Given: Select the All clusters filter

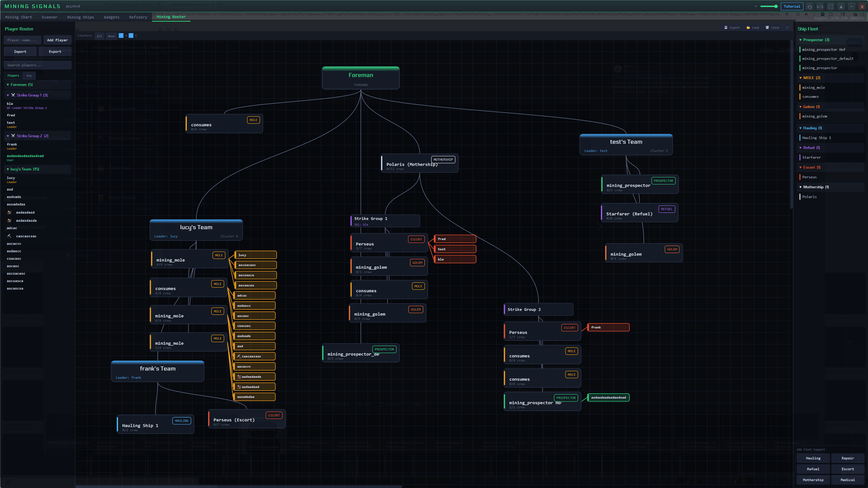Looking at the screenshot, I should (99, 36).
